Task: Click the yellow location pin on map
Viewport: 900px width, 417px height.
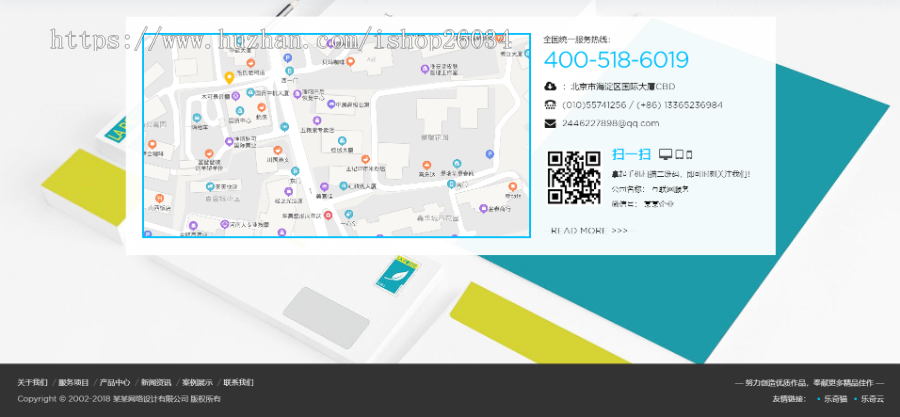Action: tap(228, 78)
